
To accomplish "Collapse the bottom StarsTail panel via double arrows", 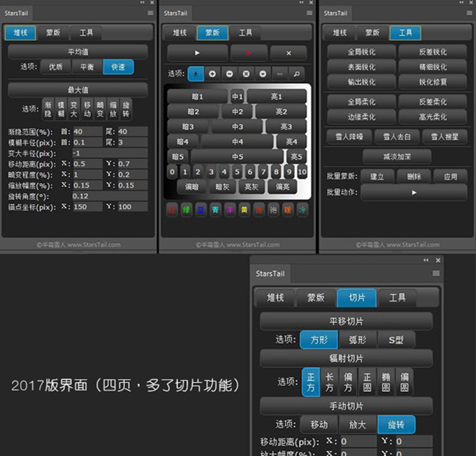I will (x=426, y=260).
